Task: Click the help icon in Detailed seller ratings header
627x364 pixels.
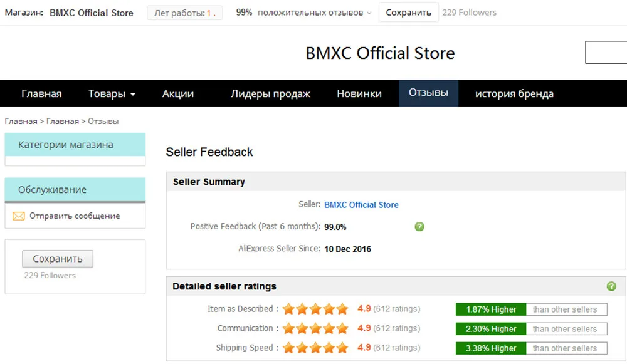Action: pos(611,286)
